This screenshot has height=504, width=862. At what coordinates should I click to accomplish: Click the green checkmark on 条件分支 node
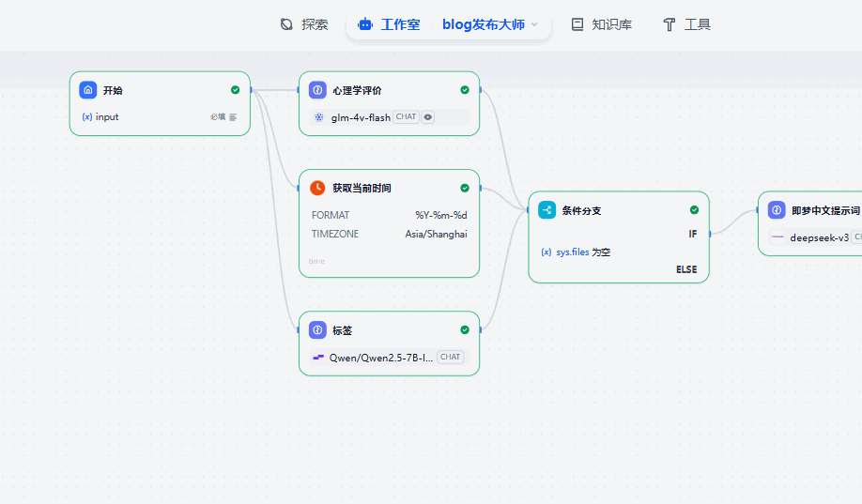click(694, 210)
